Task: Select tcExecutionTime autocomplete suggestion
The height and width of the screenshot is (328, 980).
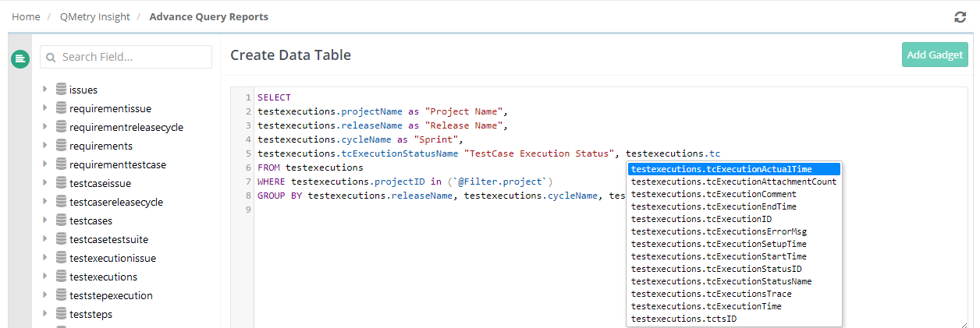Action: tap(734, 306)
